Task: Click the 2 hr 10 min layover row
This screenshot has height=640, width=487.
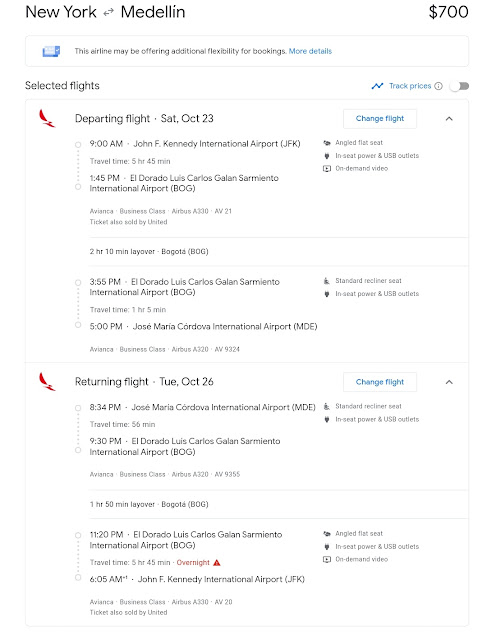Action: (279, 251)
